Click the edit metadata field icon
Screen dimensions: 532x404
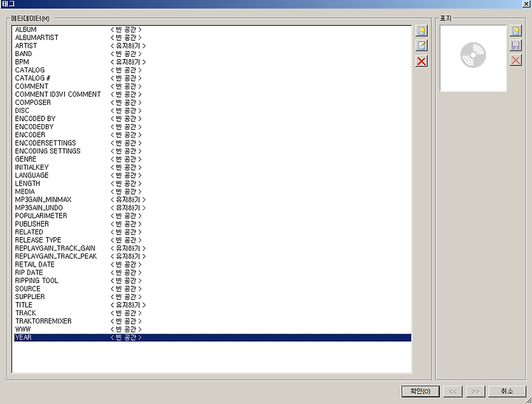pyautogui.click(x=421, y=46)
